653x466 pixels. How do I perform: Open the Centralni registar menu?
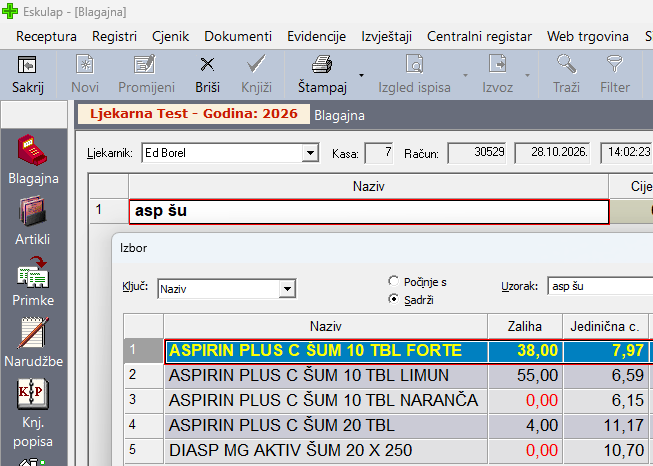[479, 37]
